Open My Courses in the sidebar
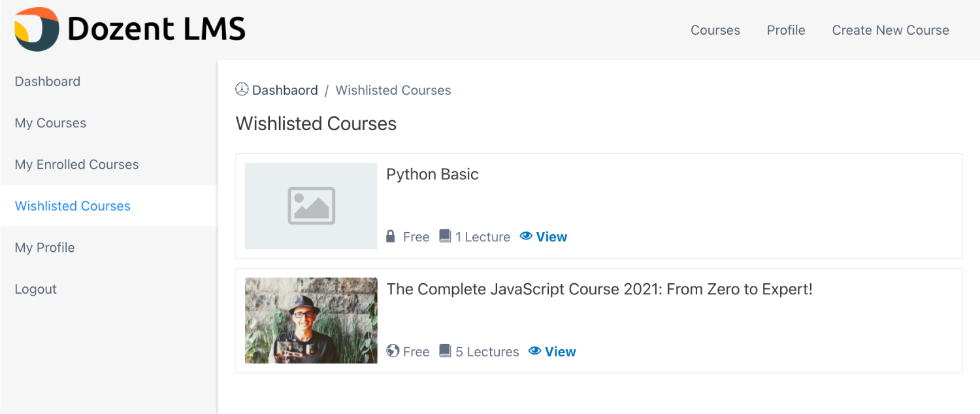Screen dimensions: 980x414 [x=50, y=123]
